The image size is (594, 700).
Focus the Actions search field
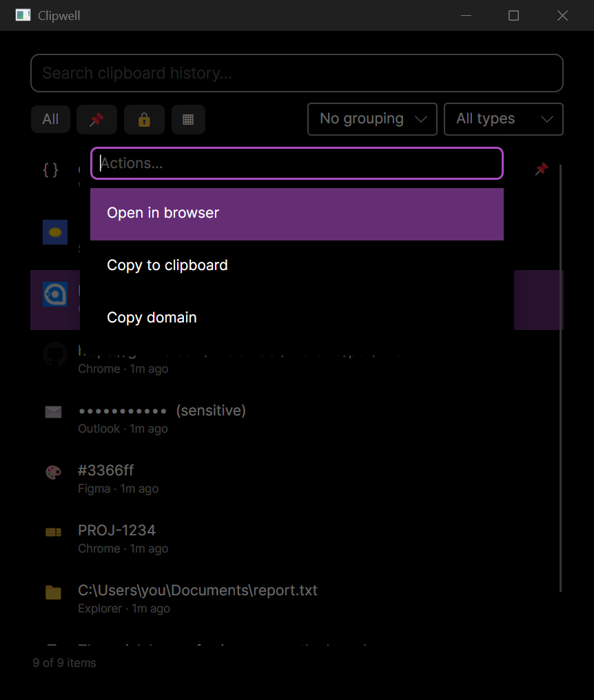tap(296, 163)
